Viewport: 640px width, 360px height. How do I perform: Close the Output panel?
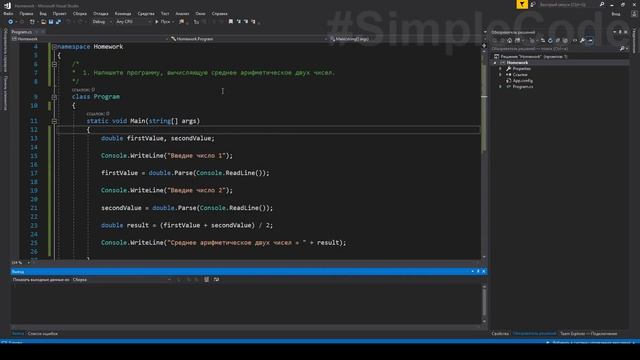click(x=484, y=271)
